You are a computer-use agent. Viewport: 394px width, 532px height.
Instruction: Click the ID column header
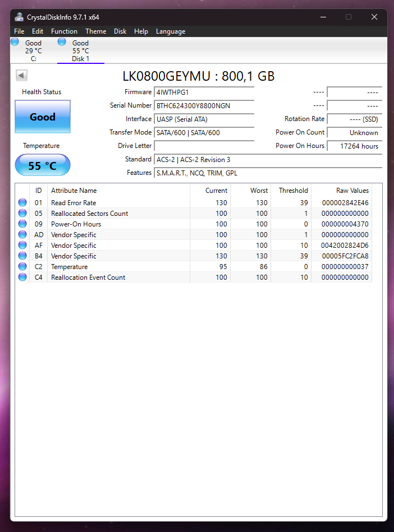tap(38, 191)
